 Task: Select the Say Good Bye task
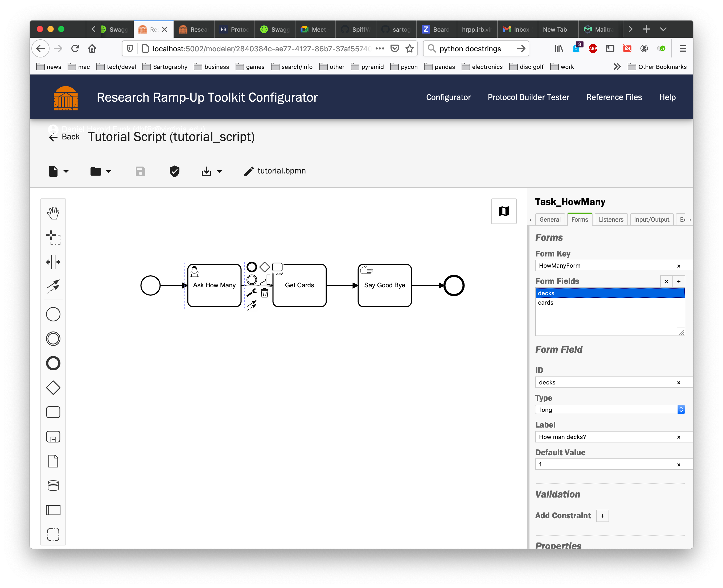click(x=385, y=285)
